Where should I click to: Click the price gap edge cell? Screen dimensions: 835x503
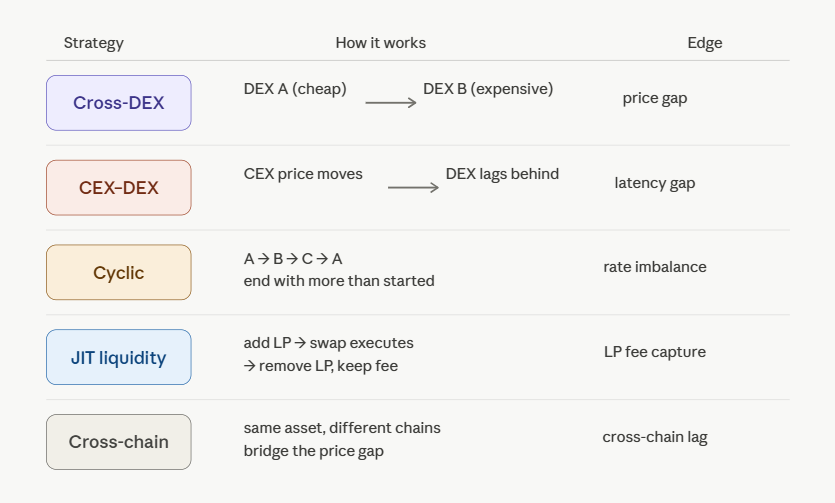click(655, 98)
